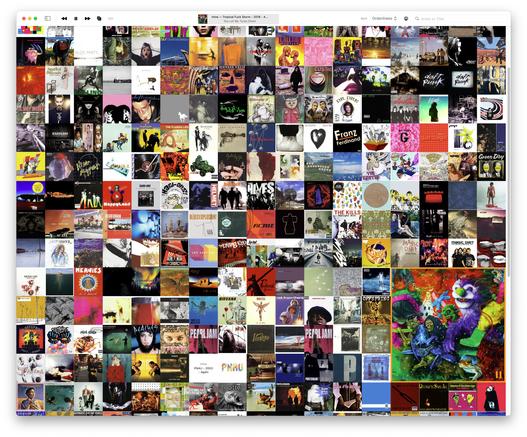The width and height of the screenshot is (527, 437).
Task: Select the pink cover with letter G
Action: 405,138
